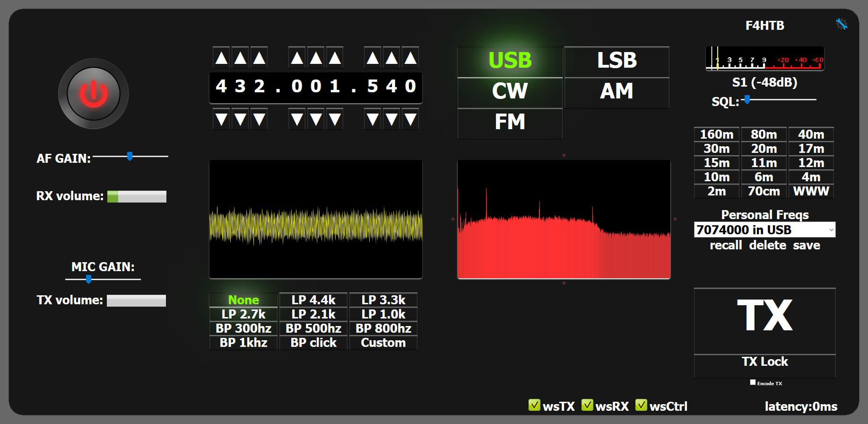Engage TX Lock
This screenshot has height=424, width=868.
pos(764,362)
